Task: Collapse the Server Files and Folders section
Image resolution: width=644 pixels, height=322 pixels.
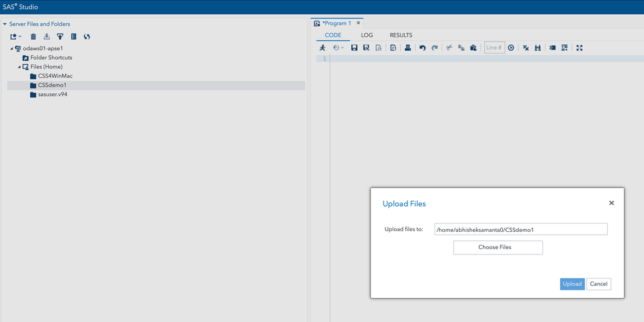Action: point(5,24)
